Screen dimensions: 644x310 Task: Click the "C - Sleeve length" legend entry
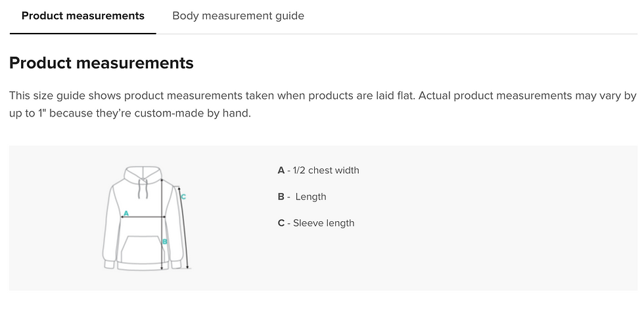pos(316,223)
